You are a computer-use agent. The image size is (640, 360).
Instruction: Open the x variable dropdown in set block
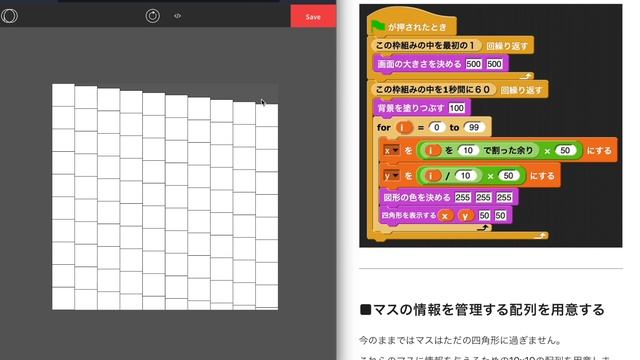point(391,151)
